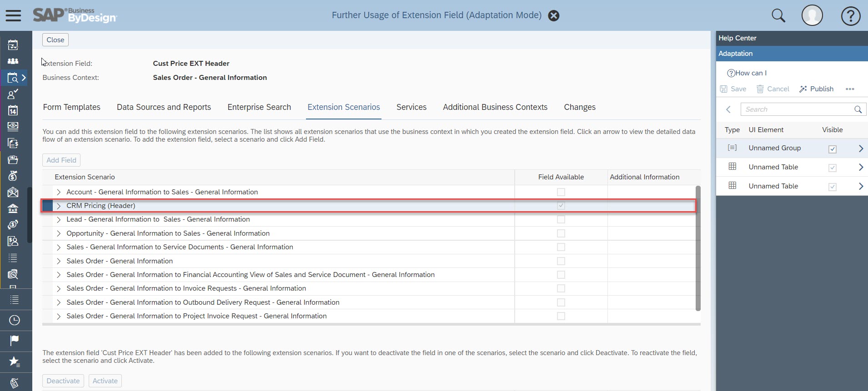The width and height of the screenshot is (868, 391).
Task: Open the Changes tab
Action: tap(580, 107)
